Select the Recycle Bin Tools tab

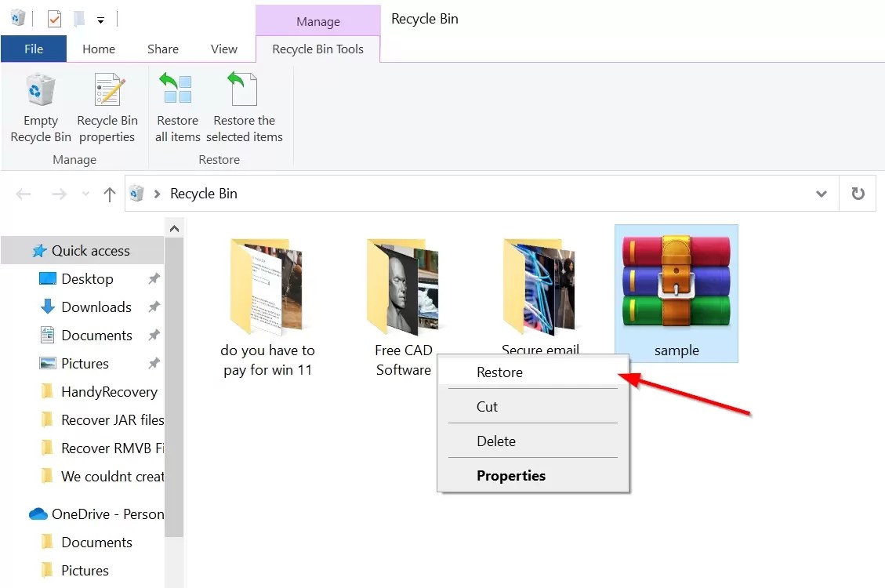[x=317, y=49]
